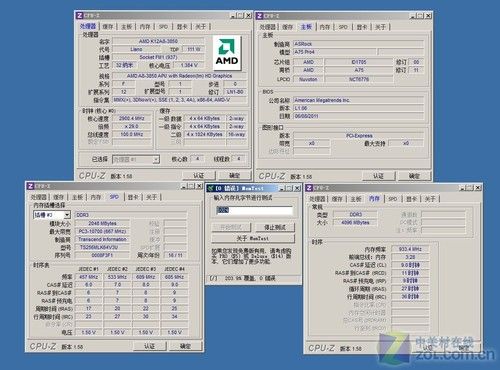The width and height of the screenshot is (500, 370).
Task: Click 确定 button in the SPD window
Action: coord(185,346)
